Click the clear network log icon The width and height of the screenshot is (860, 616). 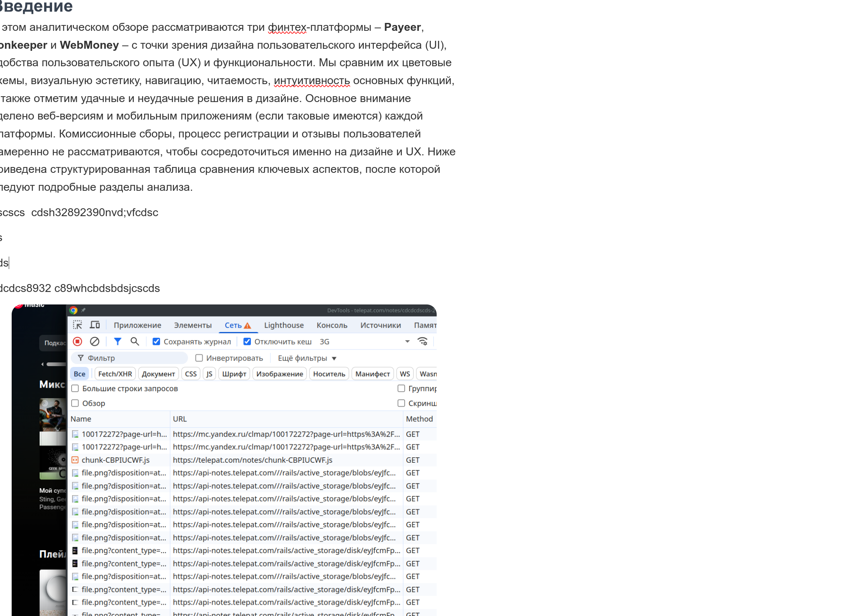coord(95,342)
